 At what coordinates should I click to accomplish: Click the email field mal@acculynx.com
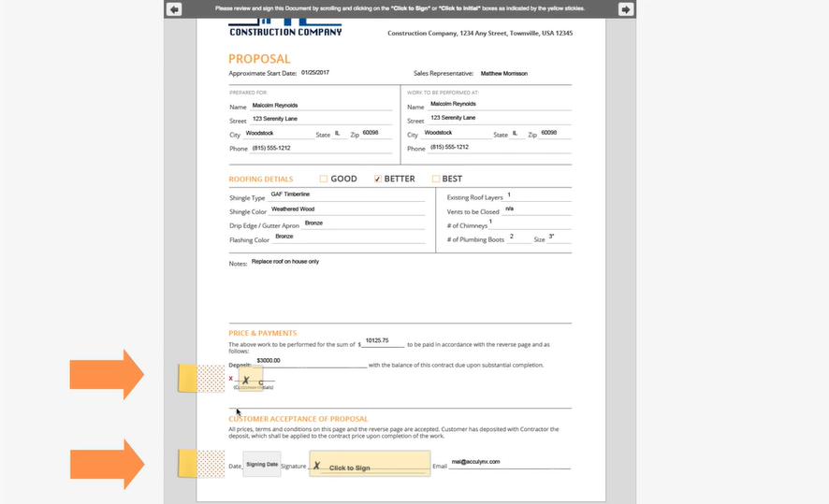coord(475,462)
